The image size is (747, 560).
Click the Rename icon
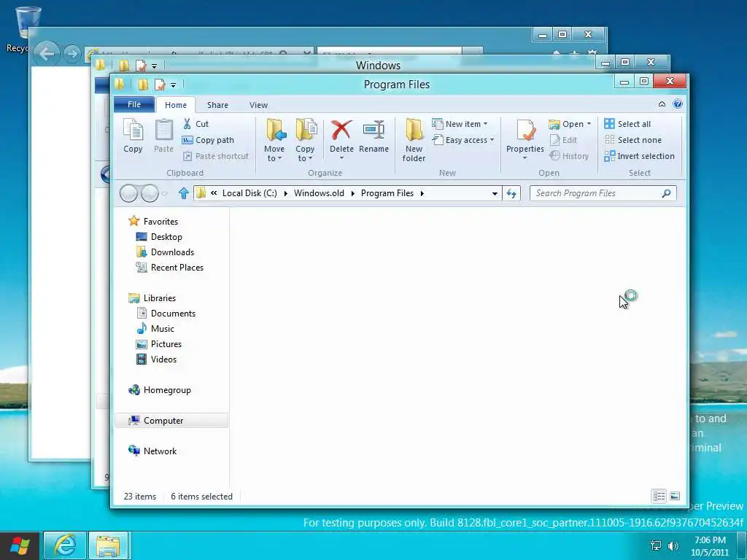pyautogui.click(x=374, y=136)
